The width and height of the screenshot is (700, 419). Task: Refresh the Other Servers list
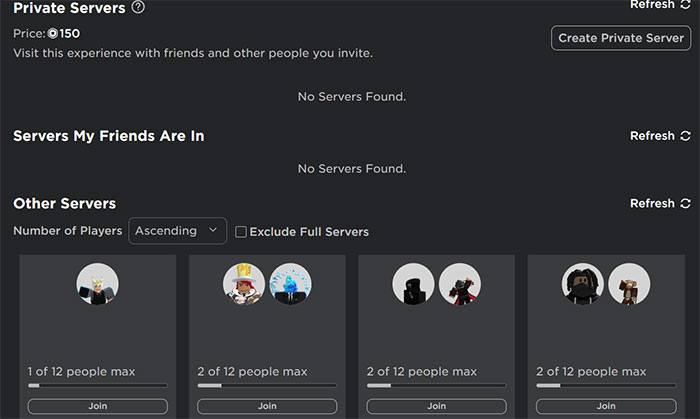tap(660, 204)
